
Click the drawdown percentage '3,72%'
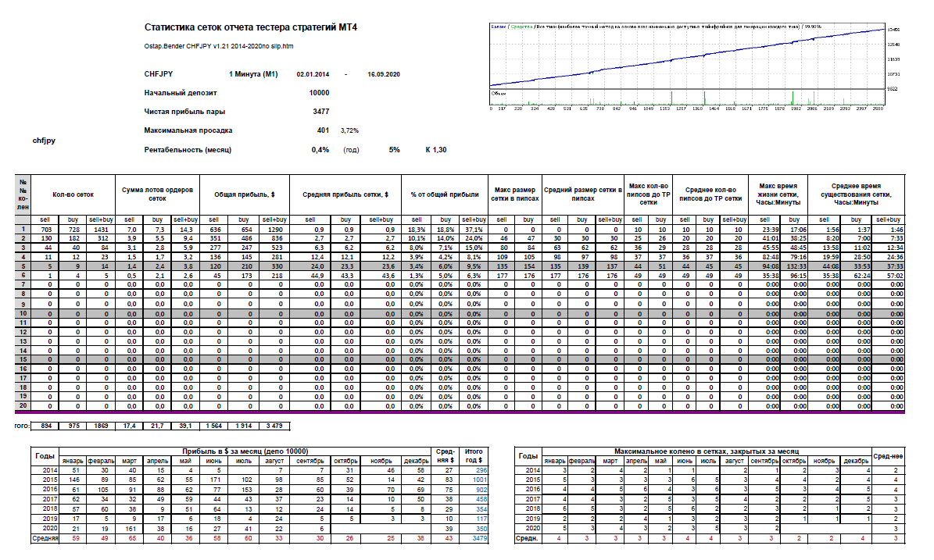(x=349, y=130)
